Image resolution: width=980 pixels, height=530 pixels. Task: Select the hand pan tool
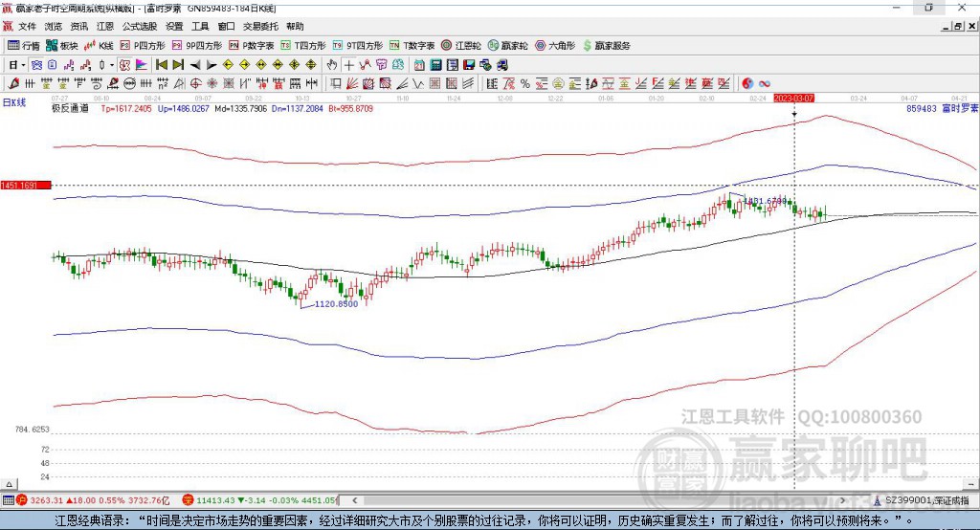332,65
